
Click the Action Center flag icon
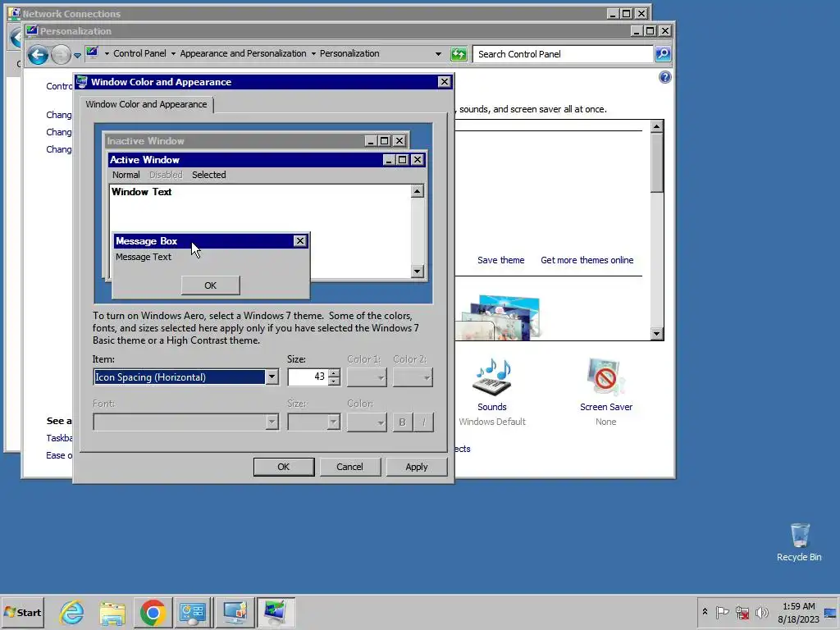722,612
